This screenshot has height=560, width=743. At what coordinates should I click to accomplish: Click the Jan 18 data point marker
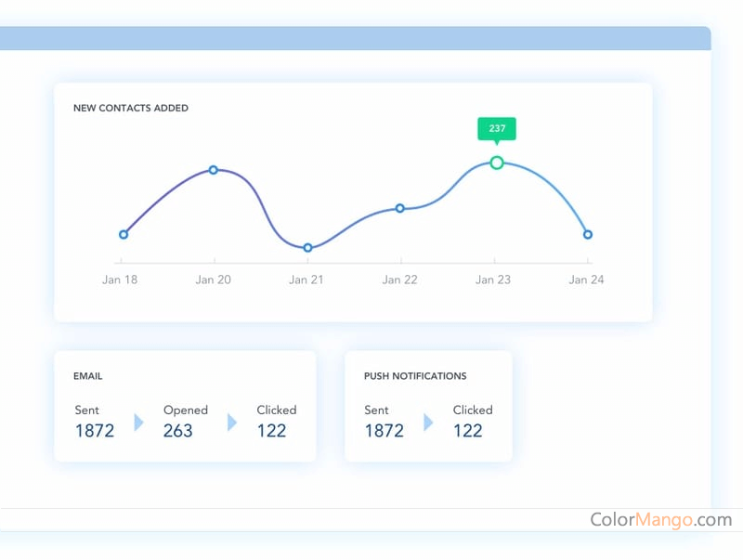(123, 234)
